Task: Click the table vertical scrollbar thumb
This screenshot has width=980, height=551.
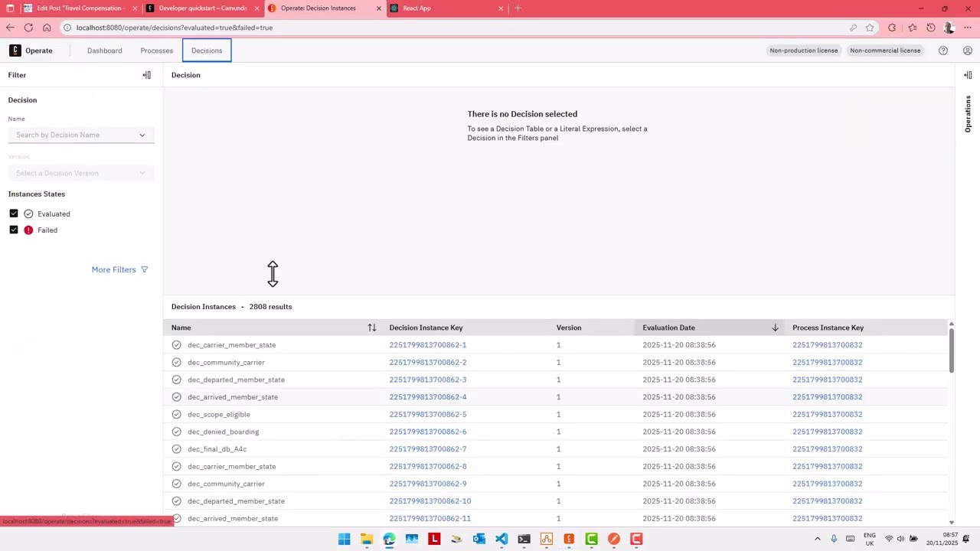Action: coord(951,350)
